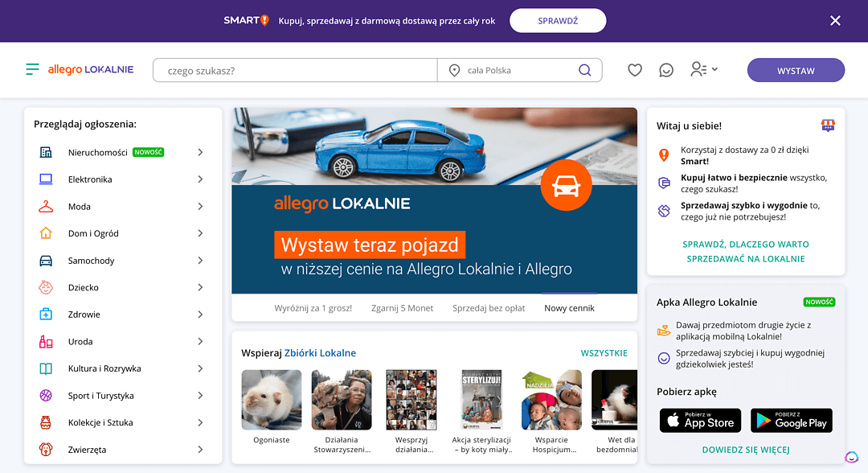Screen dimensions: 868x473
Task: Click the Nieruchomości building icon
Action: 46,152
